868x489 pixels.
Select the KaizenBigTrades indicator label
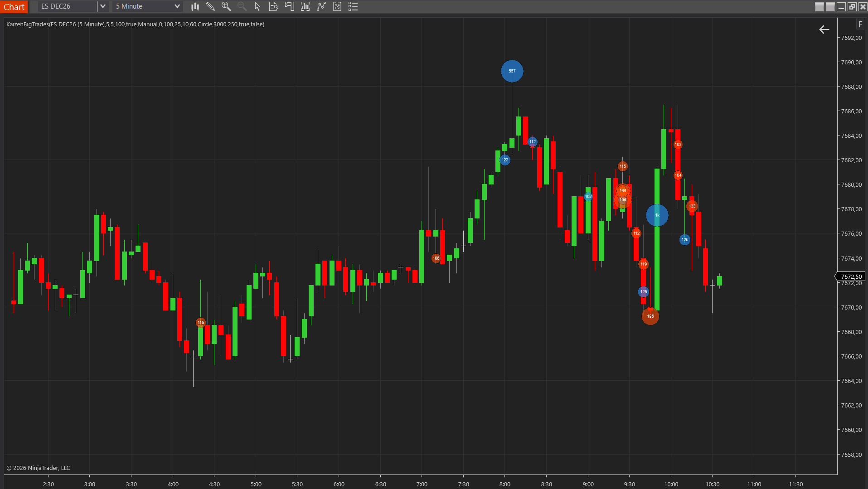tap(136, 24)
